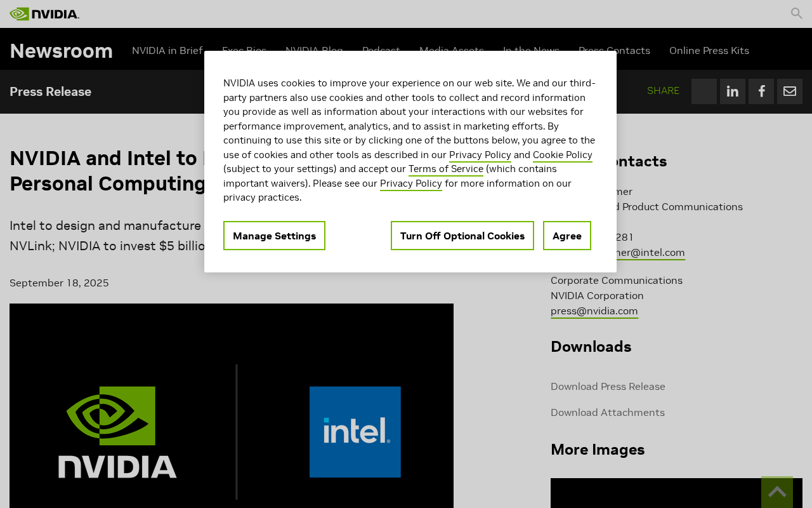The image size is (812, 508).
Task: Open the Cookie Policy link
Action: click(563, 155)
